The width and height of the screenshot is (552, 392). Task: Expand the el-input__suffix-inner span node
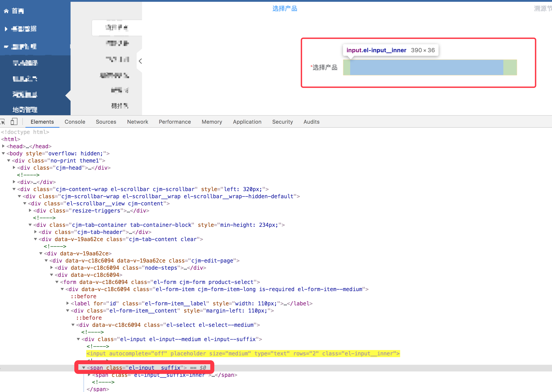[89, 375]
